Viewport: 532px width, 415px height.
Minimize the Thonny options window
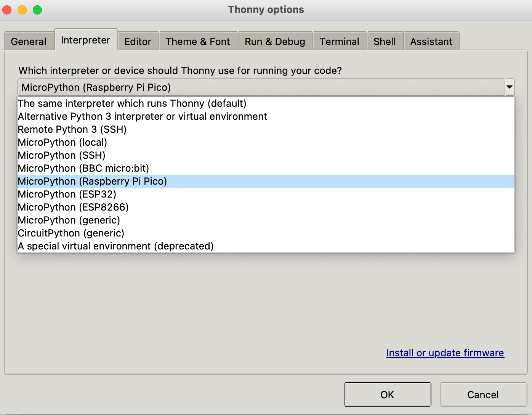tap(22, 10)
